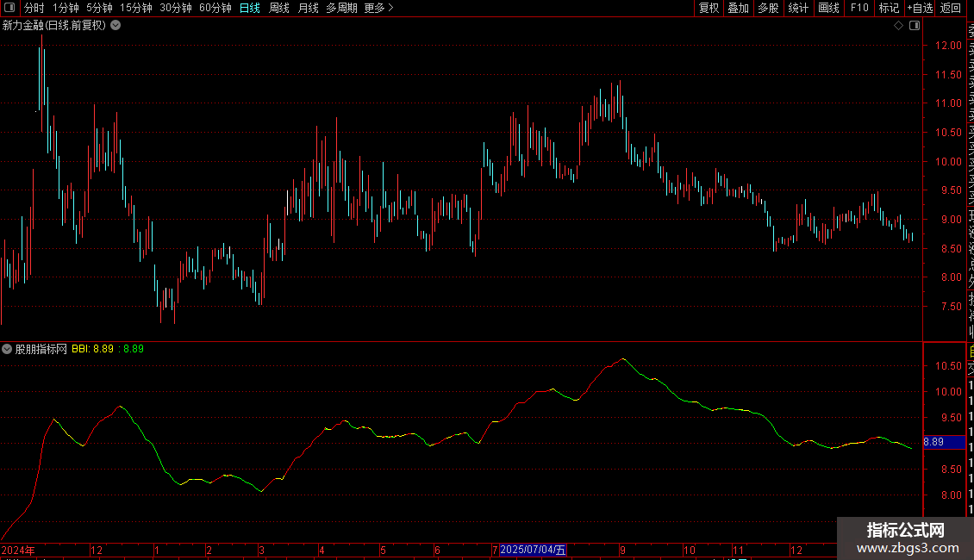Click month 3 on the time axis
The height and width of the screenshot is (560, 974).
click(x=261, y=550)
